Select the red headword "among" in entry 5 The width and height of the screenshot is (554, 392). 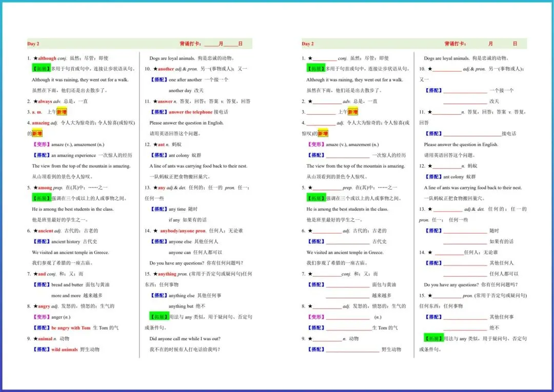click(45, 188)
